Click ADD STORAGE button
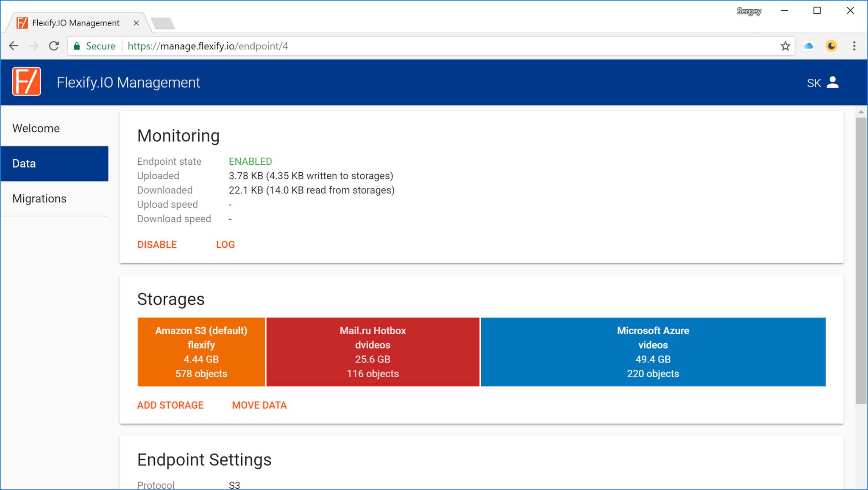The image size is (868, 490). click(170, 405)
